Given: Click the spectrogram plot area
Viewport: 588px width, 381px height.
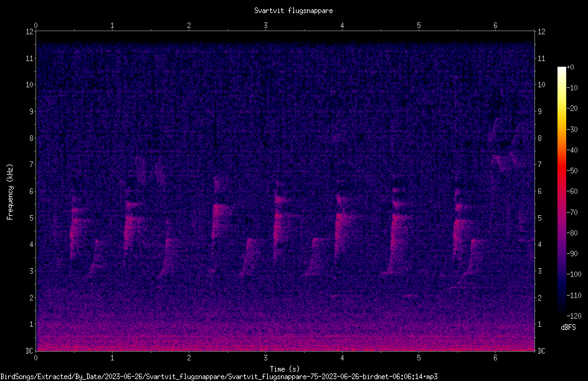Looking at the screenshot, I should point(285,191).
